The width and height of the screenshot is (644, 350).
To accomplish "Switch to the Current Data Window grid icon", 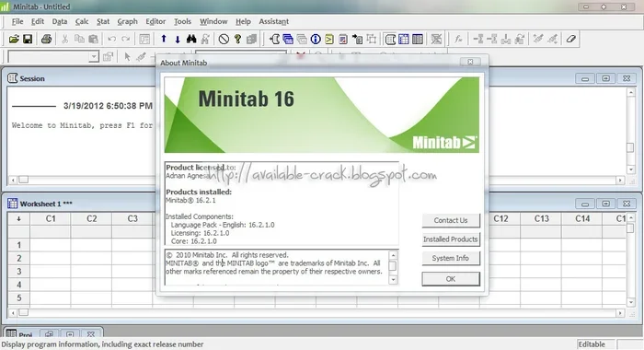I will click(x=404, y=39).
